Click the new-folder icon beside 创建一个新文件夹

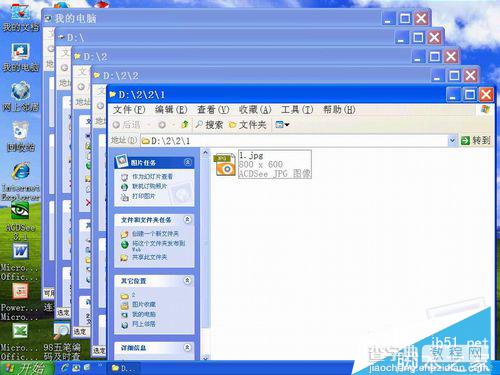[125, 234]
